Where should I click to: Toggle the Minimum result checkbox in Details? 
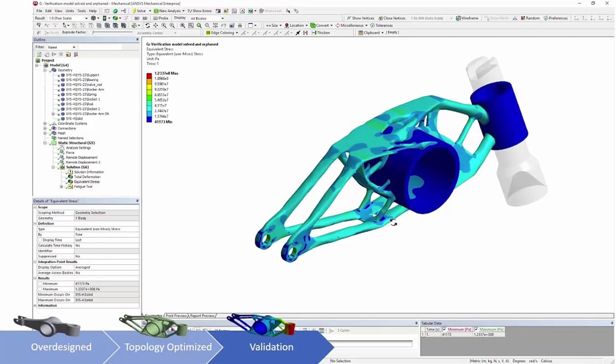click(x=40, y=284)
